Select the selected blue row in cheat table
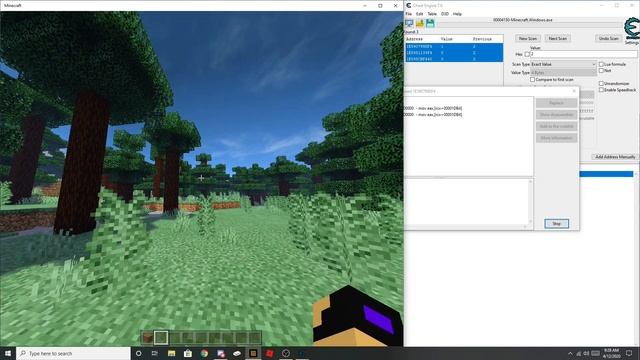Image resolution: width=640 pixels, height=360 pixels. point(606,174)
